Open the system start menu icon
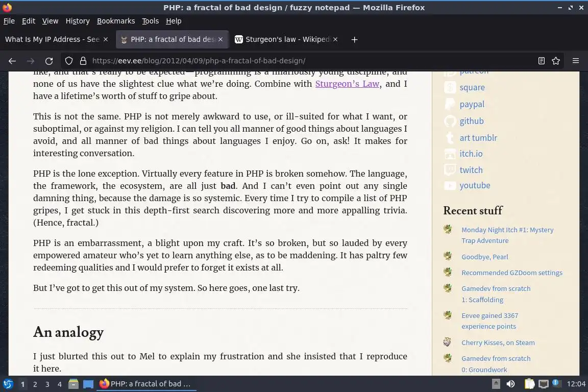The image size is (588, 392). [x=8, y=384]
